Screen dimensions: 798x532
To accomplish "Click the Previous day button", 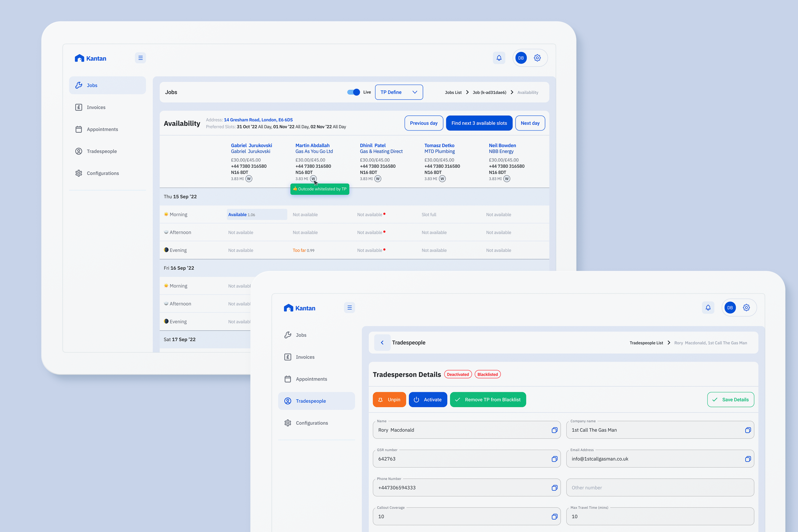I will pos(424,123).
